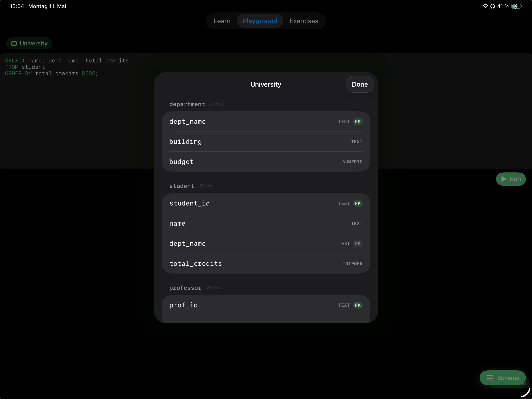Click the University dialog title

266,84
